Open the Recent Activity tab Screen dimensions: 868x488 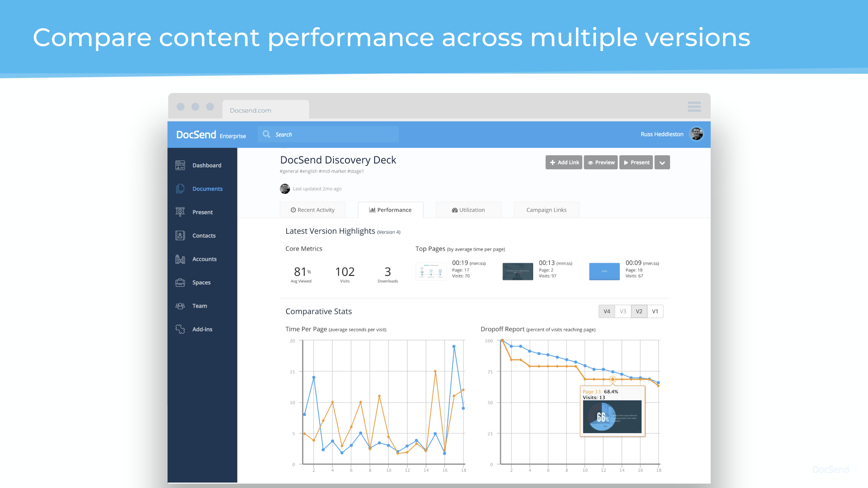[x=312, y=209]
